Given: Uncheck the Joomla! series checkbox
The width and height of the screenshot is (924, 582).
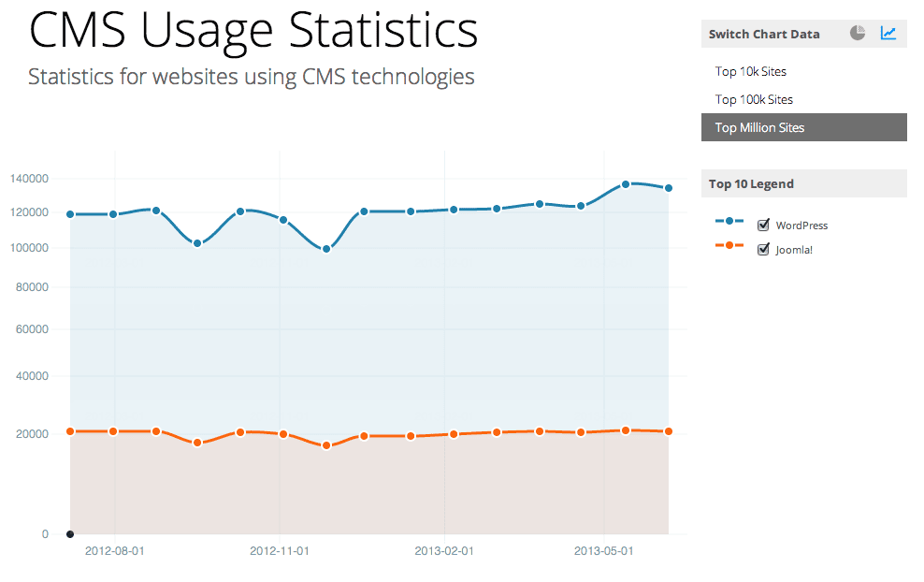Looking at the screenshot, I should (x=763, y=250).
